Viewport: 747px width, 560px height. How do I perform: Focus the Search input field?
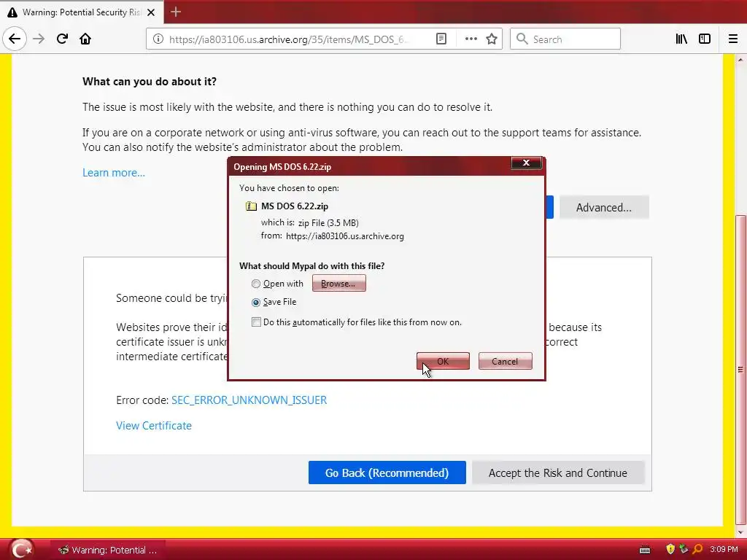565,39
